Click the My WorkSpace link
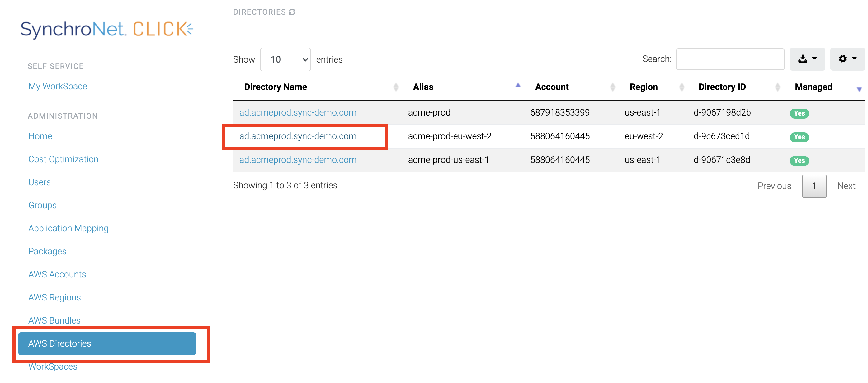868x383 pixels. pyautogui.click(x=58, y=86)
